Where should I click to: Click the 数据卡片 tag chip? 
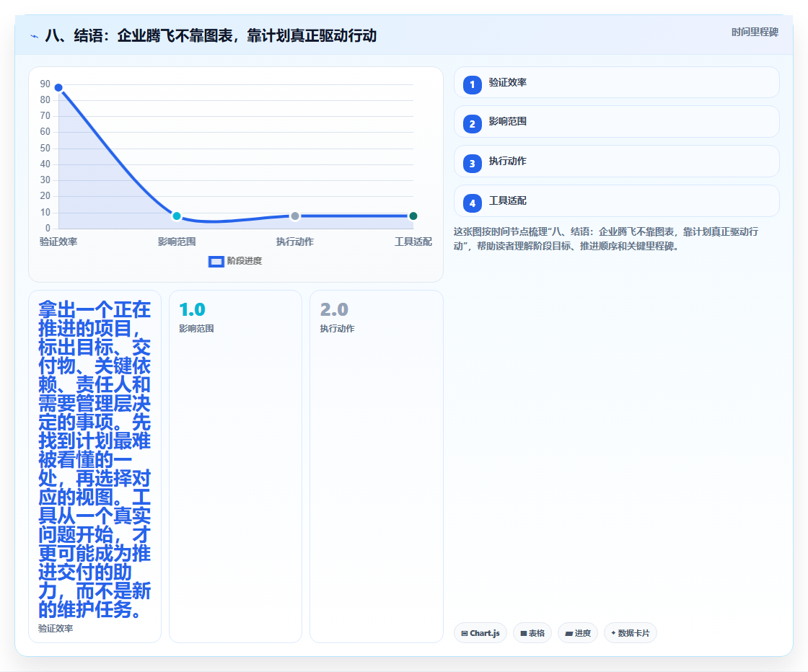631,633
